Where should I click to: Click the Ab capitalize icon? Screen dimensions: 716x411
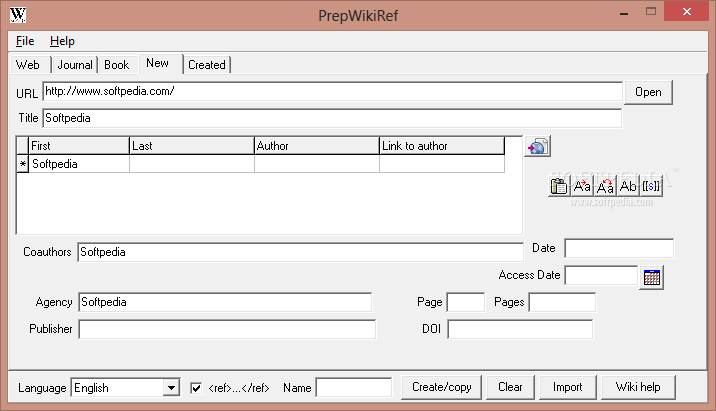click(x=628, y=186)
